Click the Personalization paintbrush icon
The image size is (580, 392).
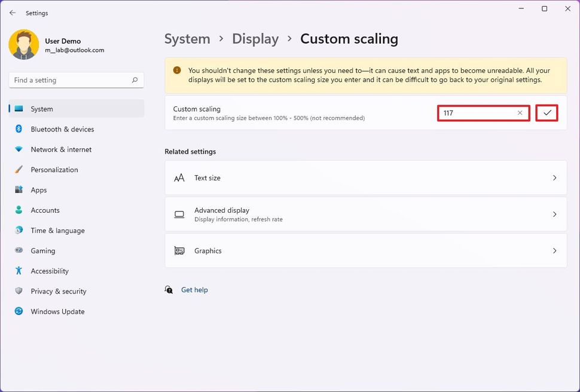coord(19,170)
